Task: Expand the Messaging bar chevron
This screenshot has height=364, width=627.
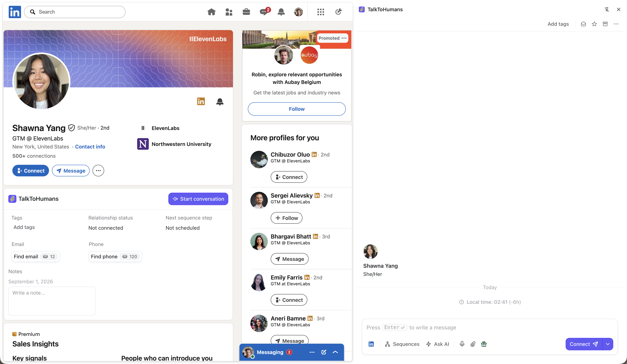Action: point(335,352)
